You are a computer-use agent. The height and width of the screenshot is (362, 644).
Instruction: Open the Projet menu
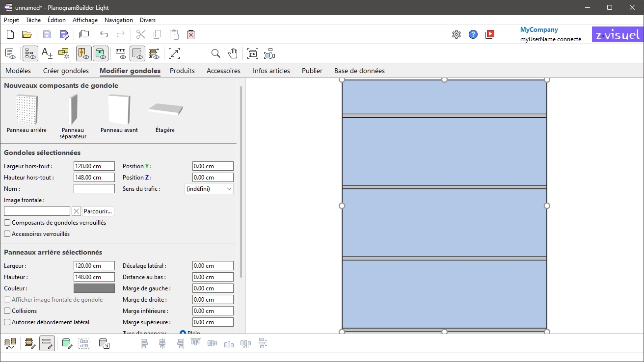pyautogui.click(x=11, y=20)
